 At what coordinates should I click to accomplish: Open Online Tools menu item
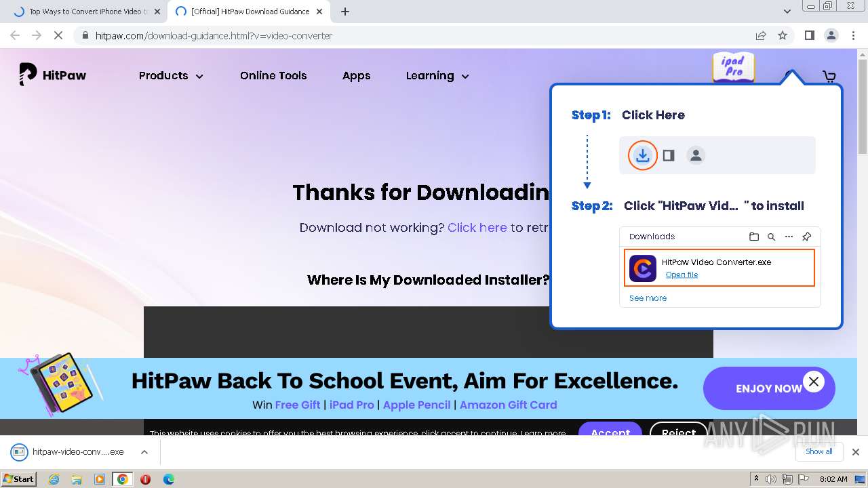coord(273,76)
